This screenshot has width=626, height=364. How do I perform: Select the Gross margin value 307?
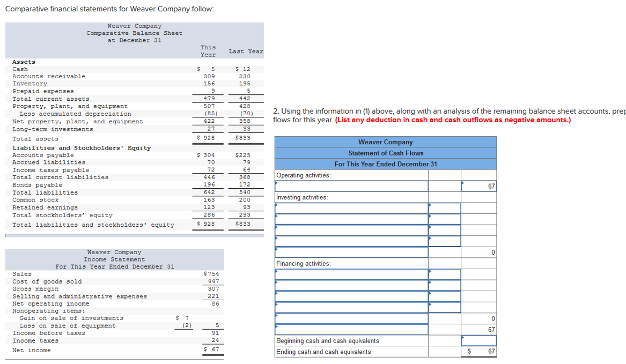click(213, 288)
